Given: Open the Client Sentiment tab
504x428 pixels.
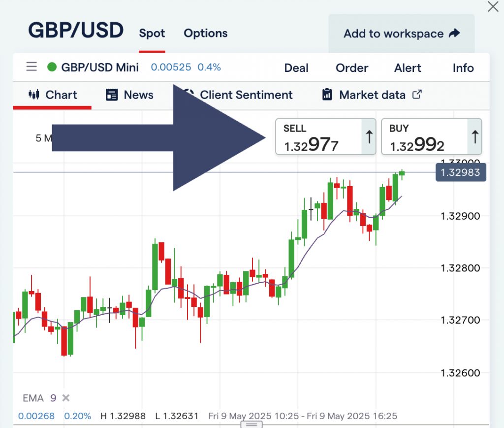Looking at the screenshot, I should pos(246,95).
